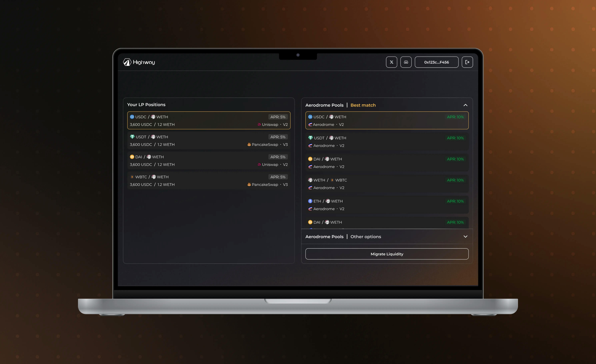
Task: Click the USDT token icon in LP positions
Action: pyautogui.click(x=132, y=137)
